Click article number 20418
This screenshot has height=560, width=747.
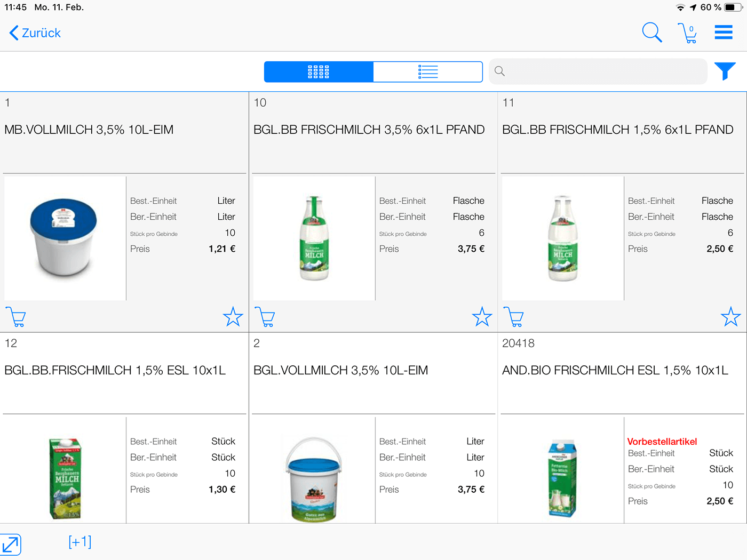coord(518,343)
